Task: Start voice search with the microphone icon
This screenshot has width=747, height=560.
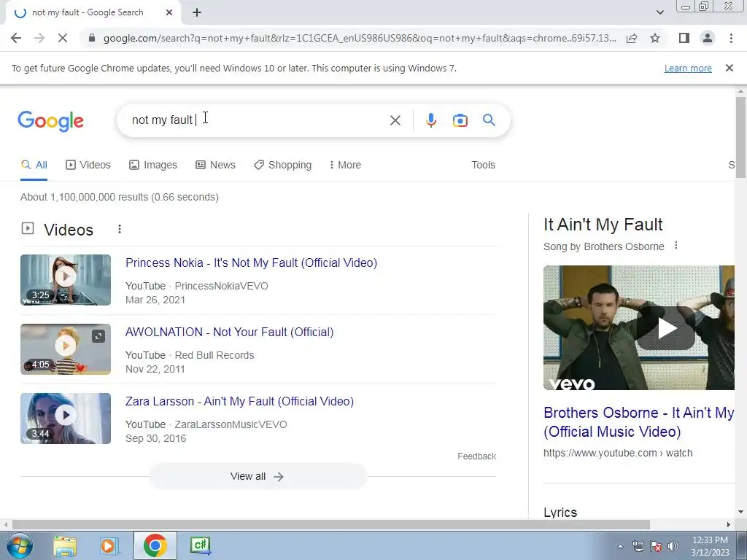Action: (430, 120)
